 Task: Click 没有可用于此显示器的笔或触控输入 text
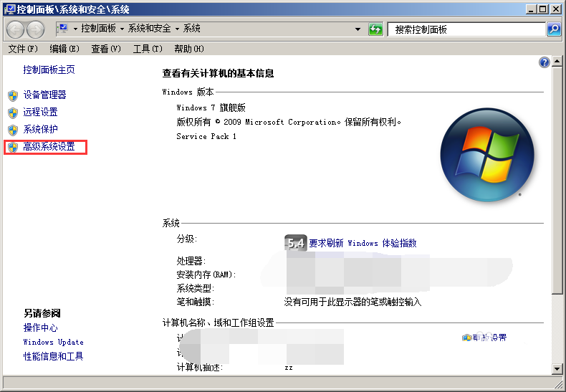coord(352,302)
